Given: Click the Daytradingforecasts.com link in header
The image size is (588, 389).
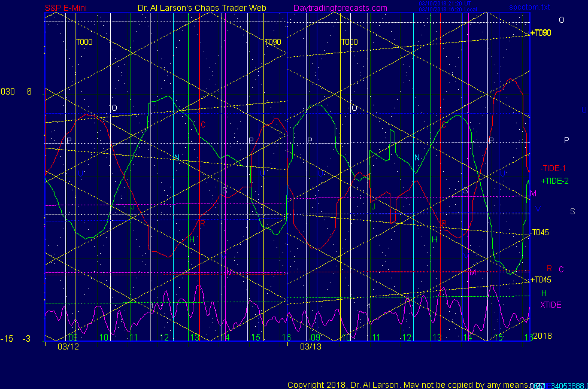Looking at the screenshot, I should pyautogui.click(x=340, y=8).
